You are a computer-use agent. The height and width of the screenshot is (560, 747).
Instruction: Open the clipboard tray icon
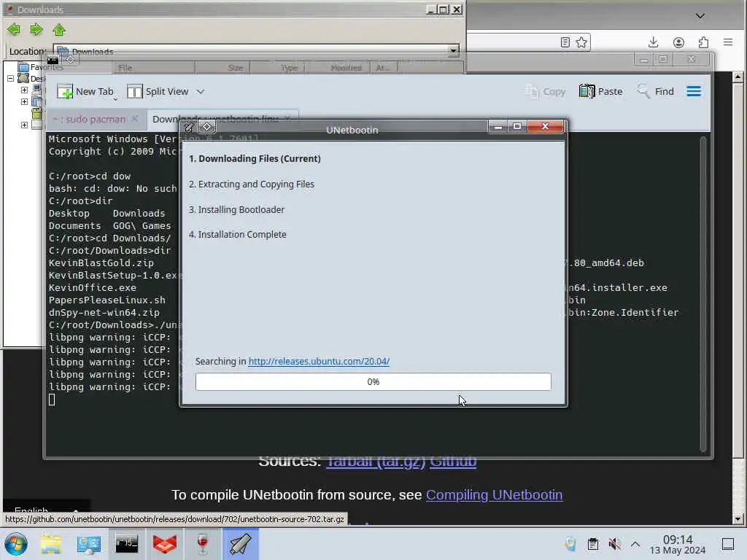(592, 544)
